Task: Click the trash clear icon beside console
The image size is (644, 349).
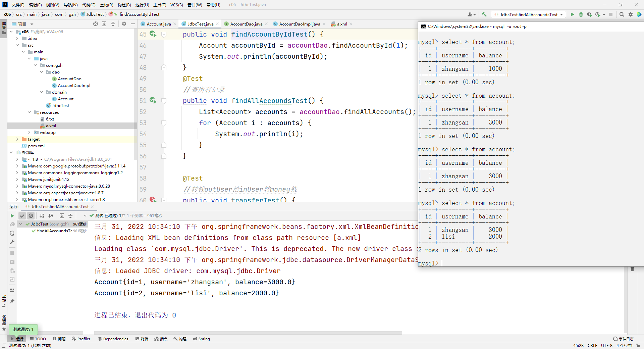Action: tap(632, 269)
